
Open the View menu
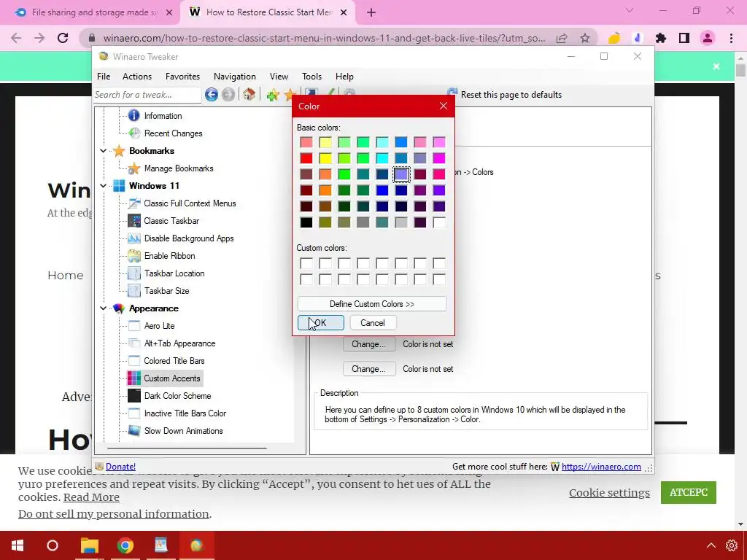279,76
